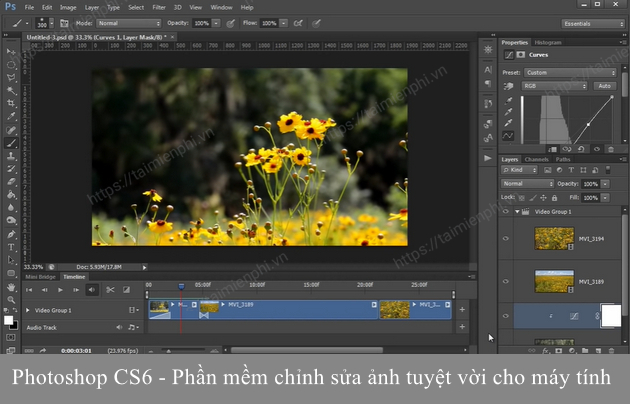Open the brush blend Mode dropdown
Image resolution: width=630 pixels, height=404 pixels.
pyautogui.click(x=130, y=22)
